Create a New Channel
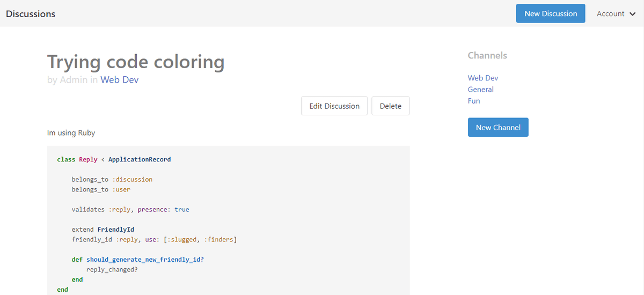Screen dimensions: 644x295 (x=498, y=127)
